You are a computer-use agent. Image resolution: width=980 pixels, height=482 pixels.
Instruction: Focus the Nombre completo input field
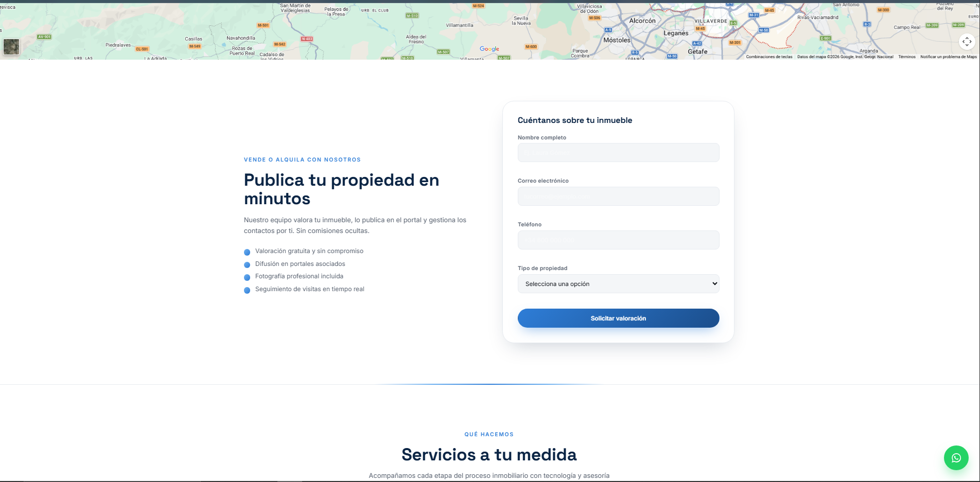618,153
